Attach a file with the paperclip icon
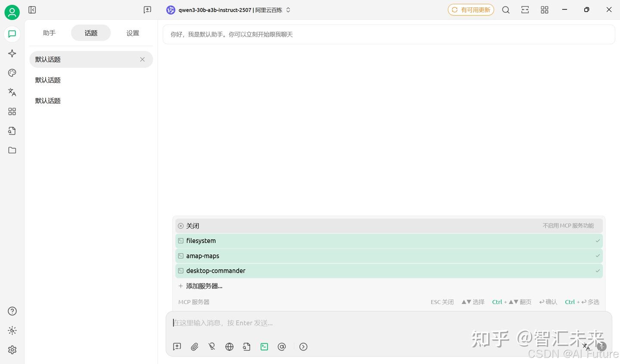 point(195,347)
